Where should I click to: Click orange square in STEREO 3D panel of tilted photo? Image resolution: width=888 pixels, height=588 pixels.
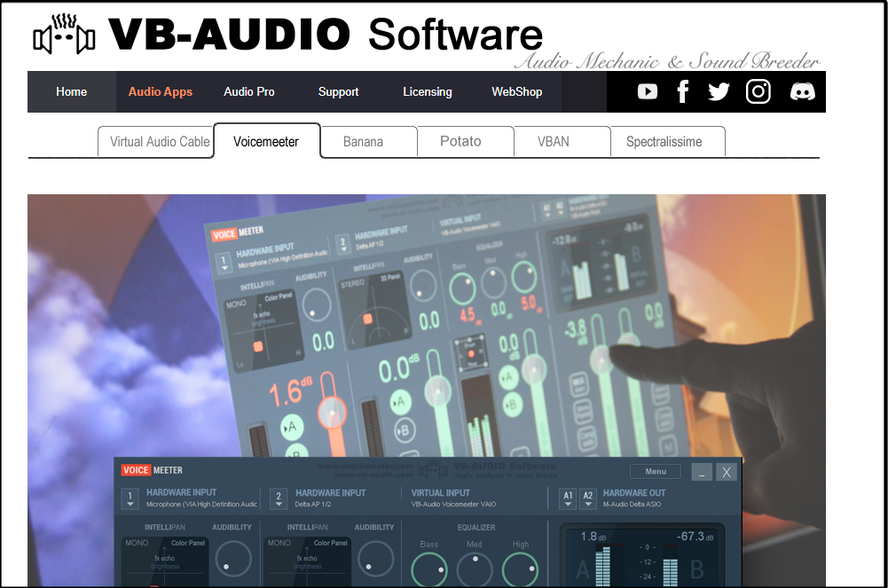tap(368, 319)
